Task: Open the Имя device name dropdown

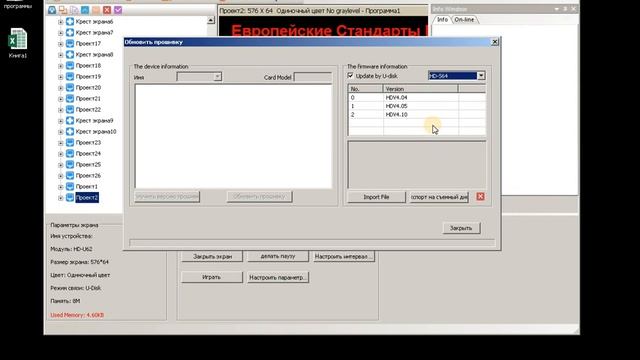Action: click(x=218, y=77)
